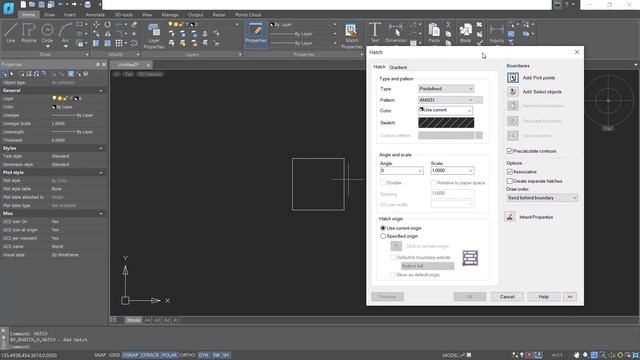Open the Angle dropdown

click(402, 171)
